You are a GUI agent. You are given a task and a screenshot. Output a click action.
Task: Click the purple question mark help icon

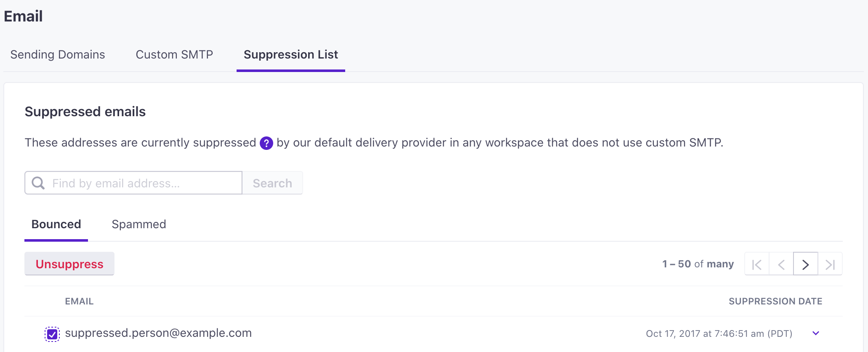coord(266,143)
